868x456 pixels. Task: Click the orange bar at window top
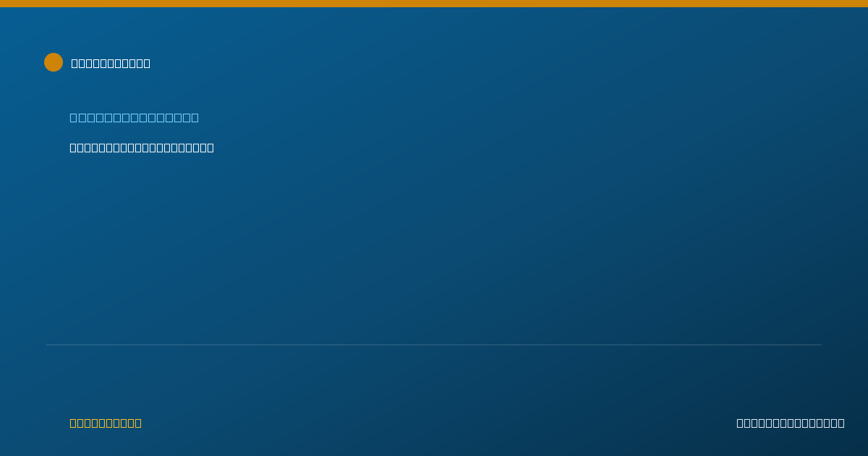434,4
